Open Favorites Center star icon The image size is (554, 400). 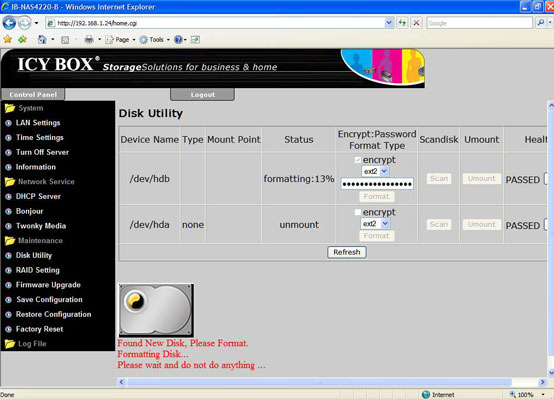(8, 39)
